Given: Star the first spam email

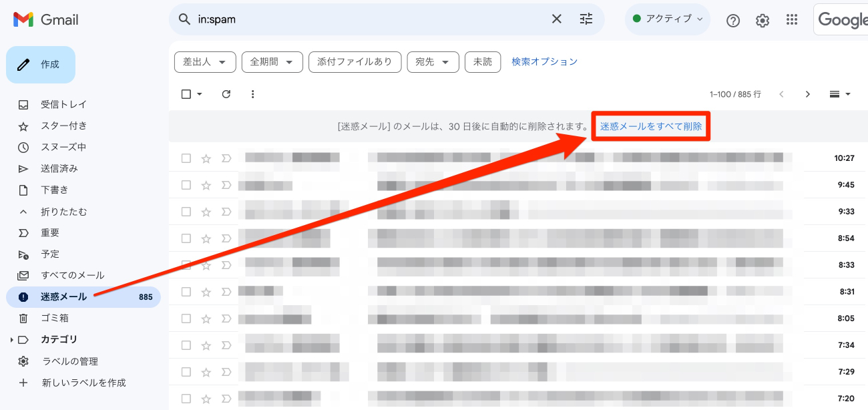Looking at the screenshot, I should click(206, 158).
